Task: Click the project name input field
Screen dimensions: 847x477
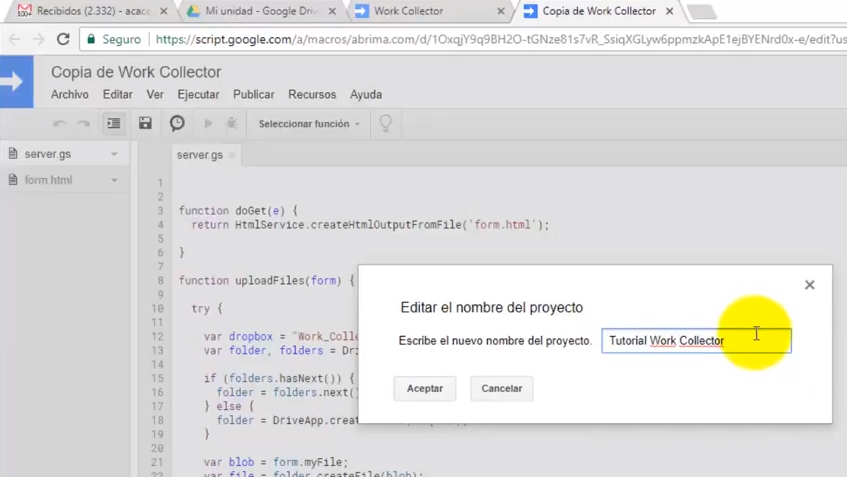Action: click(x=696, y=341)
